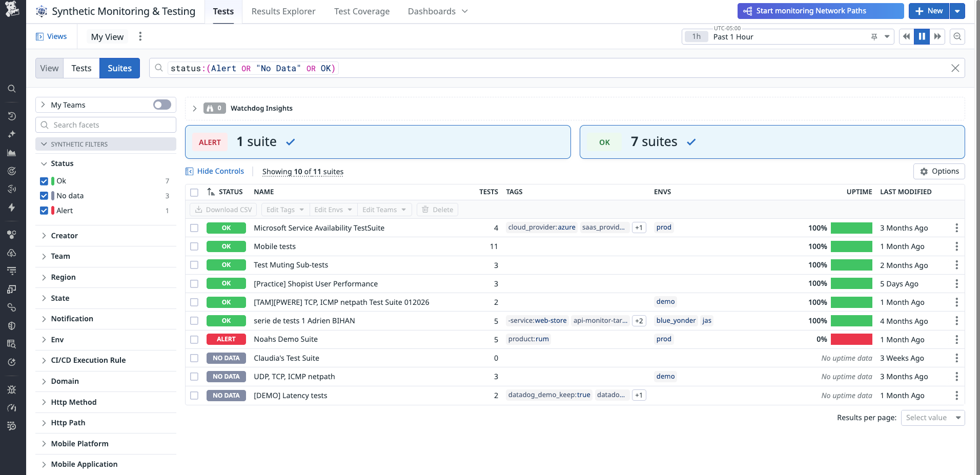The width and height of the screenshot is (980, 475).
Task: Uncheck the Alert status filter
Action: 44,210
